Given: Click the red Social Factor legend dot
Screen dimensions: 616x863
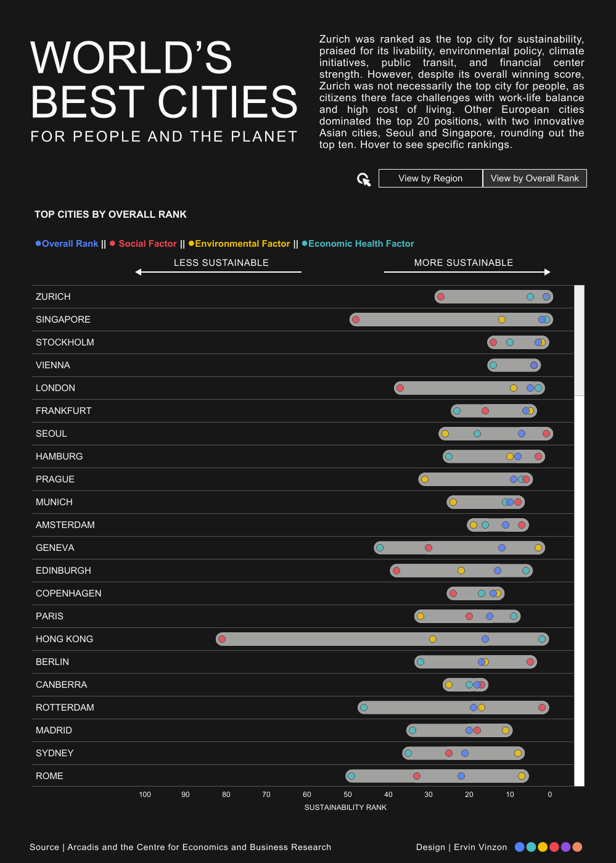Looking at the screenshot, I should (112, 243).
